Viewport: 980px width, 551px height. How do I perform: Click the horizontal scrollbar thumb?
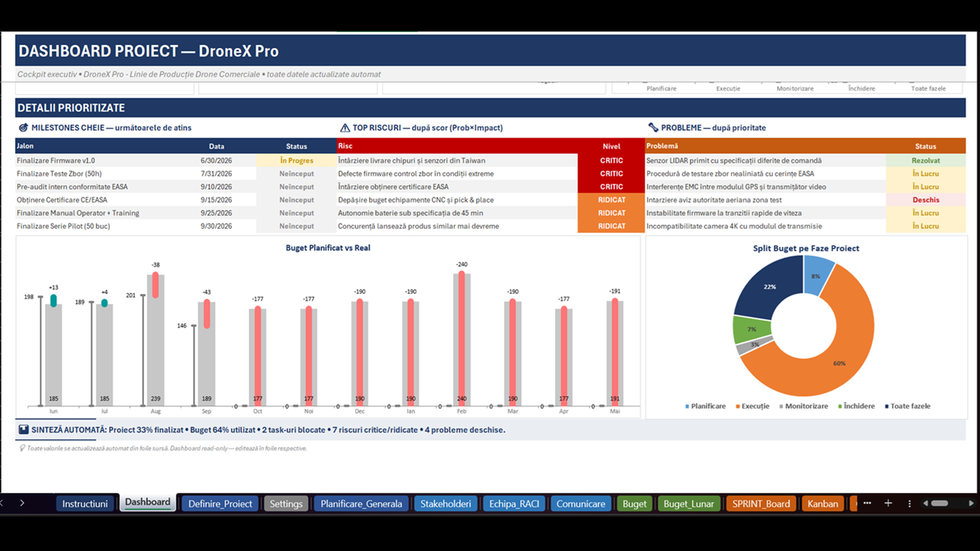(x=939, y=504)
